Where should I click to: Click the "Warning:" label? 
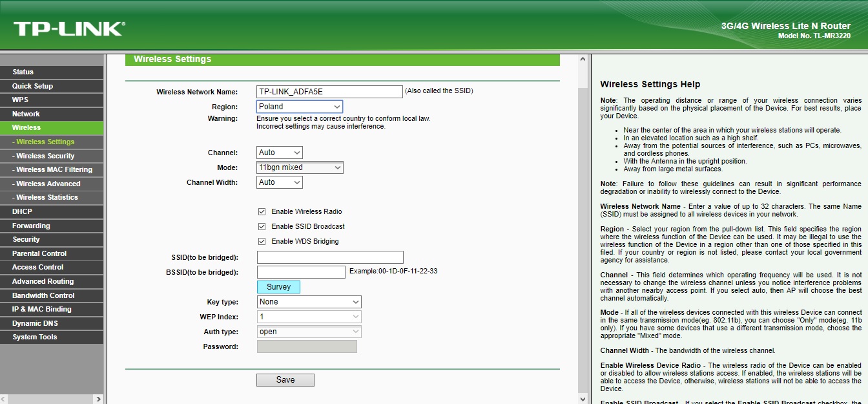(x=223, y=119)
